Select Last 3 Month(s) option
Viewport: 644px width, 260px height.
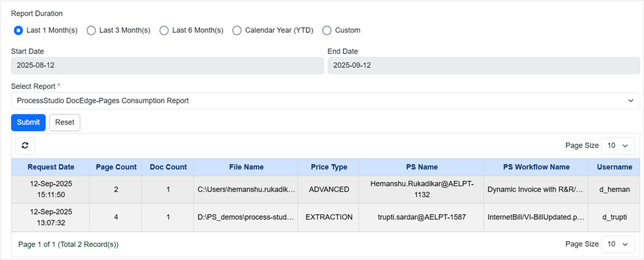point(91,30)
